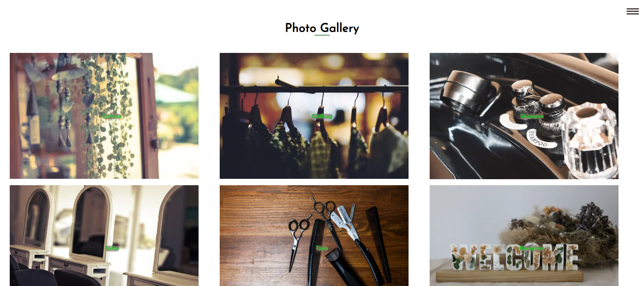Click the green underline below Photo Gallery

[322, 35]
